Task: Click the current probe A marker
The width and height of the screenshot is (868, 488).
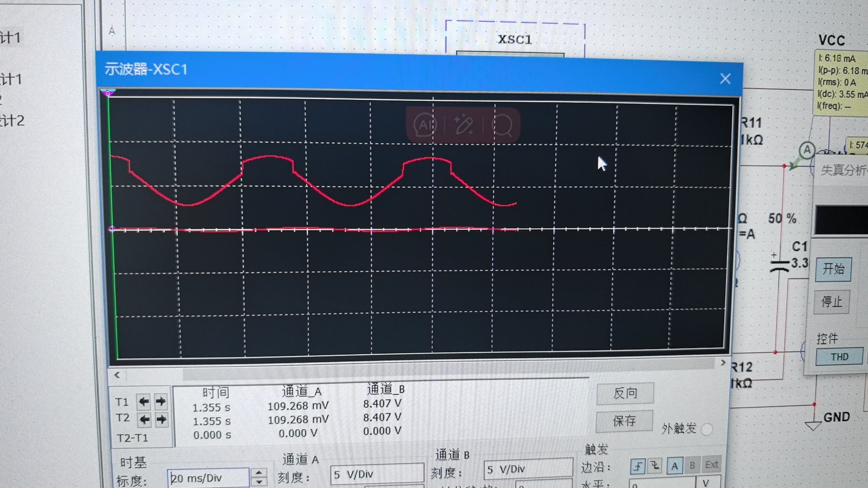Action: tap(807, 150)
